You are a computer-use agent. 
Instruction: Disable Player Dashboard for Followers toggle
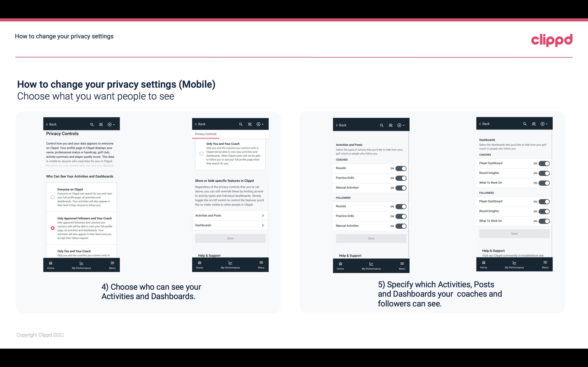544,201
